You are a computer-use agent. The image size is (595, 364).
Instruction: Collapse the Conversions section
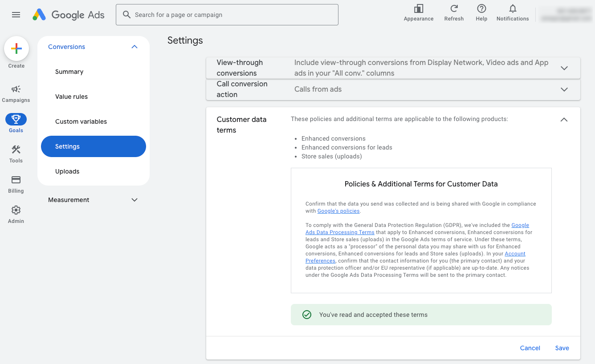134,47
